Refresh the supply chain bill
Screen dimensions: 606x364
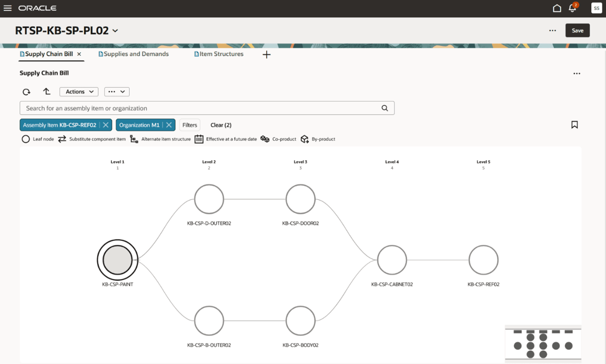(x=26, y=92)
